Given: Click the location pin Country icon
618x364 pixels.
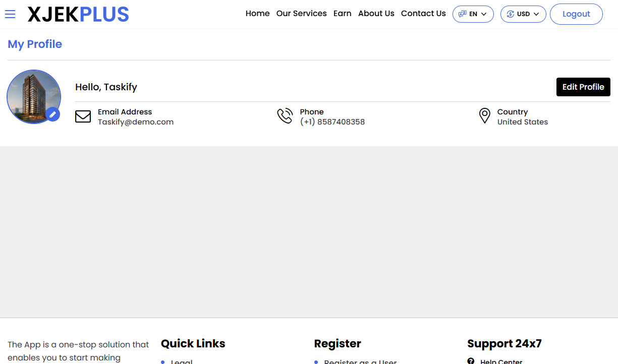Looking at the screenshot, I should [x=484, y=116].
